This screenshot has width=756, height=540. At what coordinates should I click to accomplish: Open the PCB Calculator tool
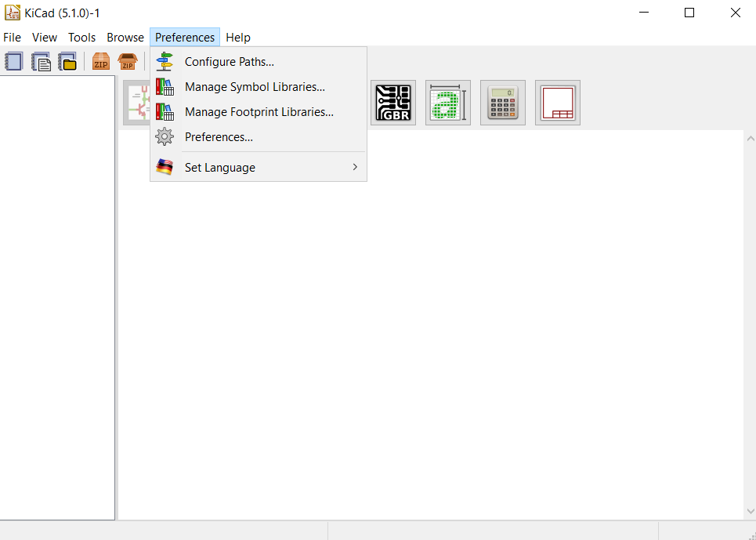[x=502, y=102]
